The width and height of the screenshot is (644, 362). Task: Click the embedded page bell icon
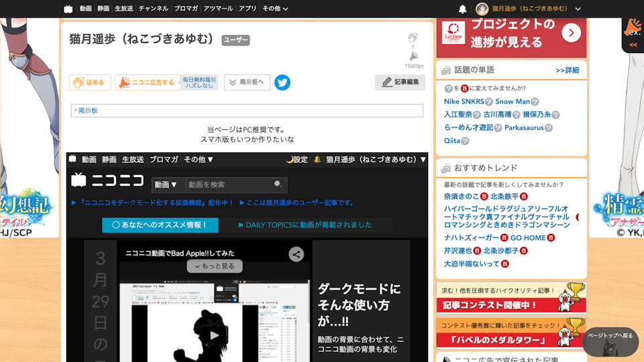point(317,160)
